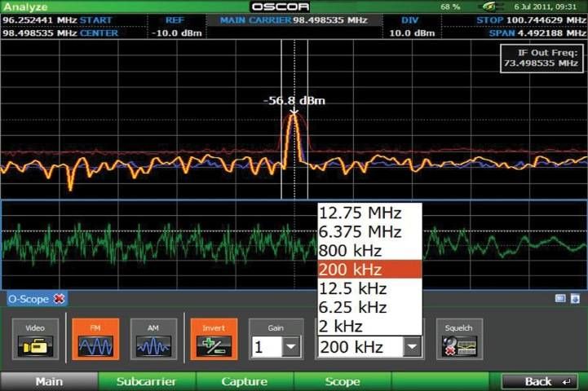This screenshot has height=391, width=588.
Task: Click the date and time in header
Action: point(545,7)
